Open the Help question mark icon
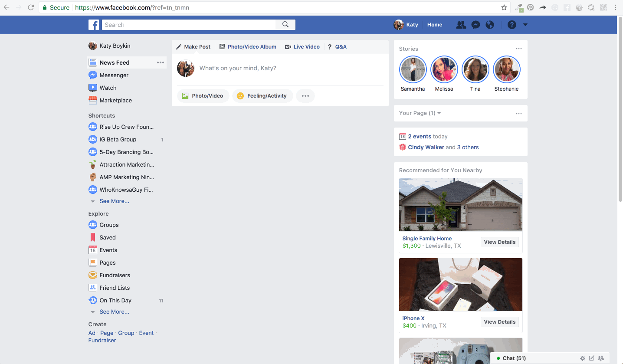Screen dimensions: 623x364 [x=512, y=25]
